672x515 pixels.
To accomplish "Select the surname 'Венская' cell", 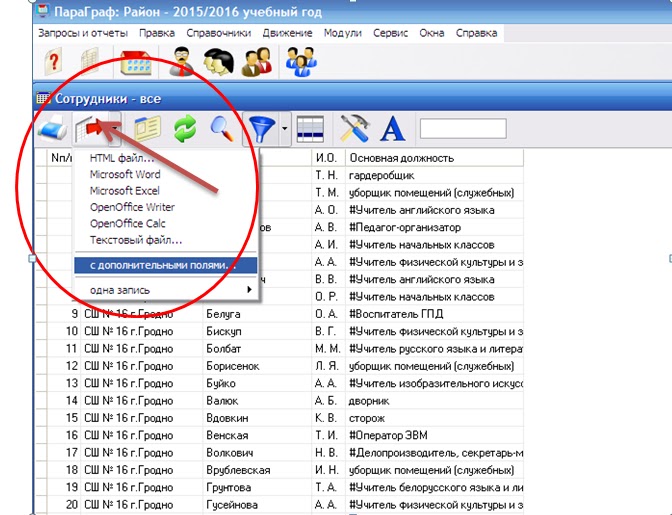I will coord(257,435).
